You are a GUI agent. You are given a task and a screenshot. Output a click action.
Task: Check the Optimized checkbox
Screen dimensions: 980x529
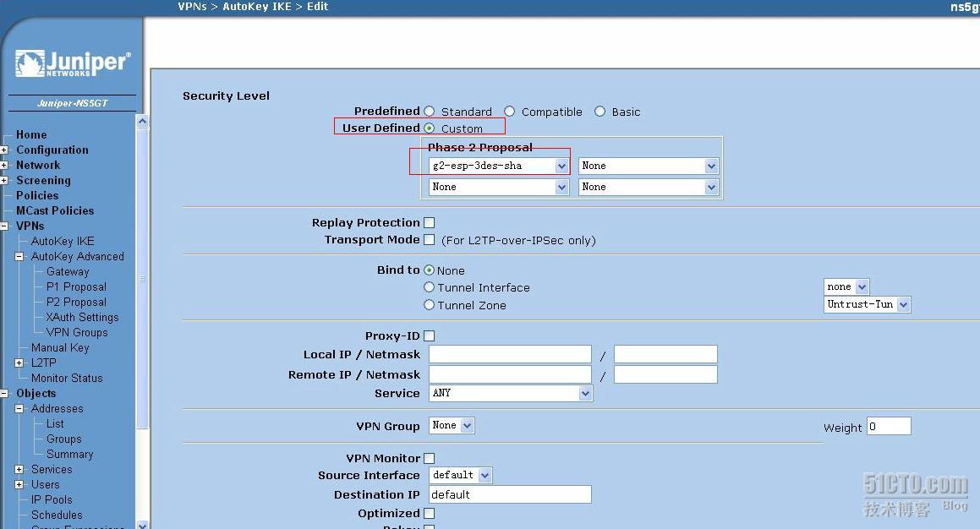click(430, 514)
